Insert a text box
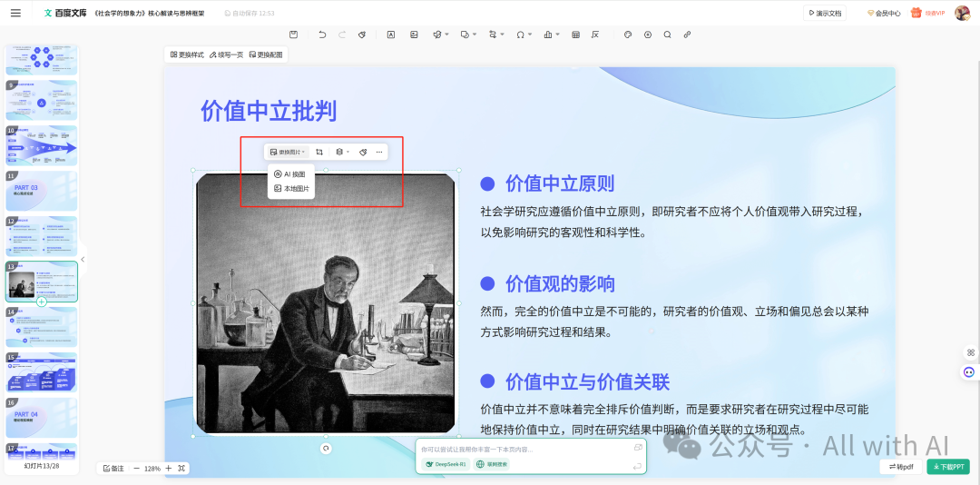This screenshot has height=485, width=980. 390,35
